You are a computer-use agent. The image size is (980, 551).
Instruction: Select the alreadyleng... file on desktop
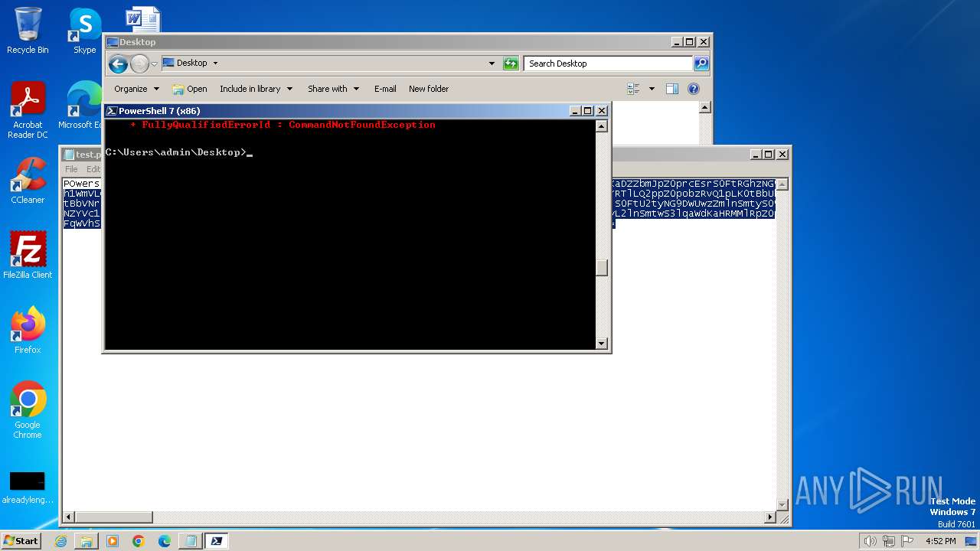click(x=28, y=487)
